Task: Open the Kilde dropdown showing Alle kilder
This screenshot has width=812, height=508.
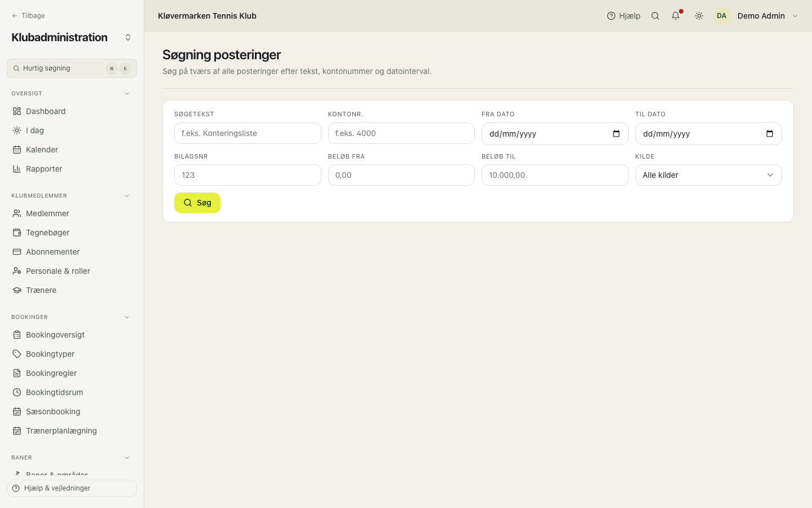Action: click(708, 175)
